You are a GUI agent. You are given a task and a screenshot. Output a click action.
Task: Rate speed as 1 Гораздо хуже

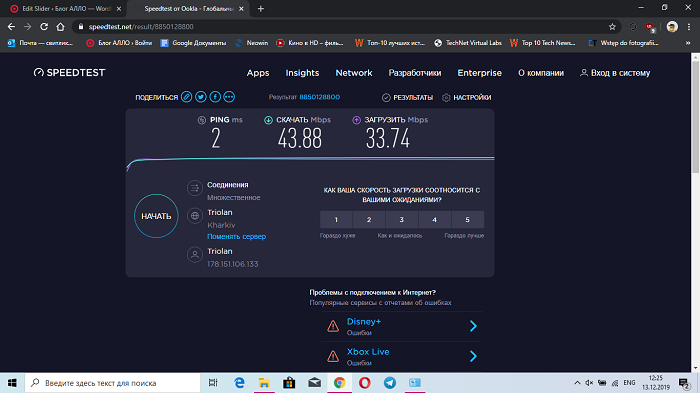click(336, 220)
